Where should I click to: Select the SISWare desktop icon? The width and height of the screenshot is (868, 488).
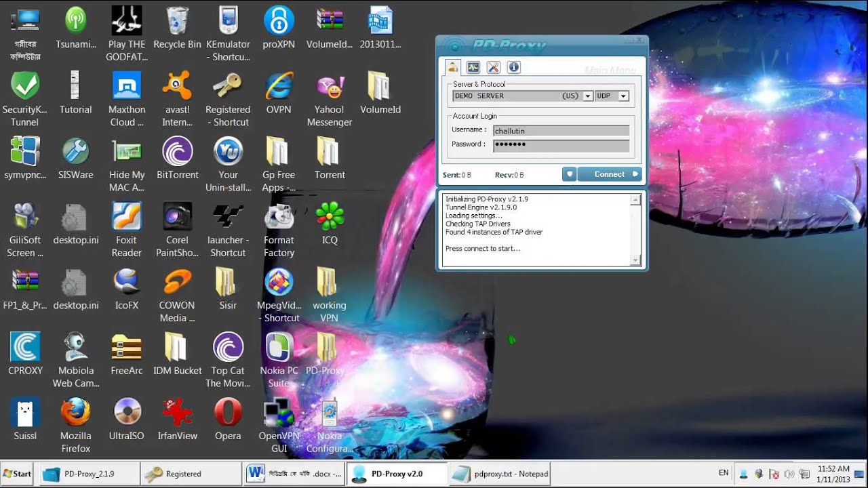click(x=76, y=157)
